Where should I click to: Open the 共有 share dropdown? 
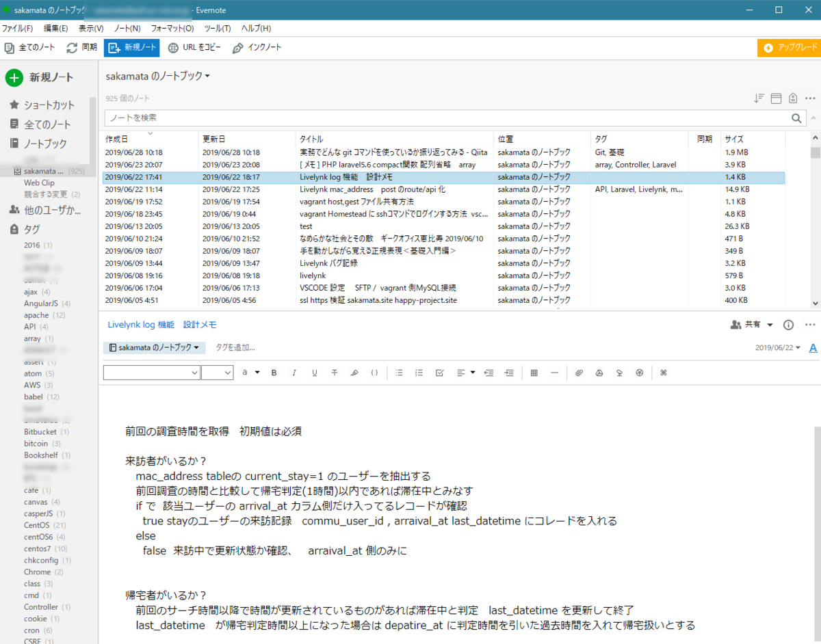[x=752, y=325]
